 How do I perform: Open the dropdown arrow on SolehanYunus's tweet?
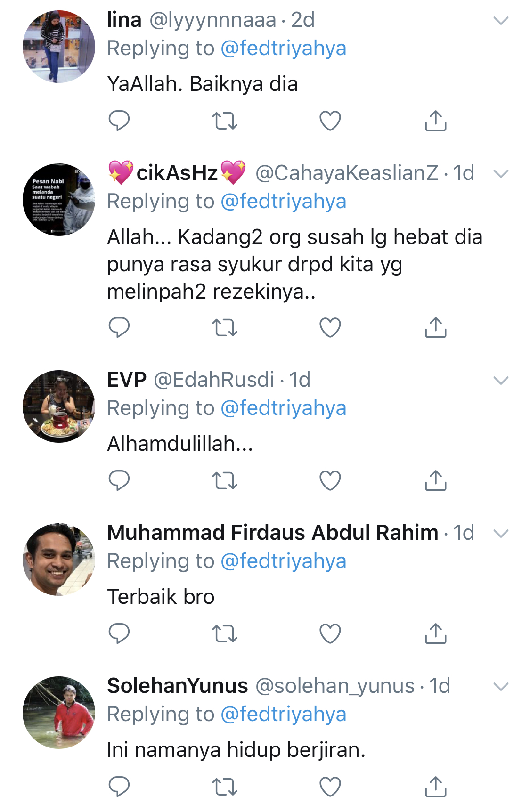500,687
